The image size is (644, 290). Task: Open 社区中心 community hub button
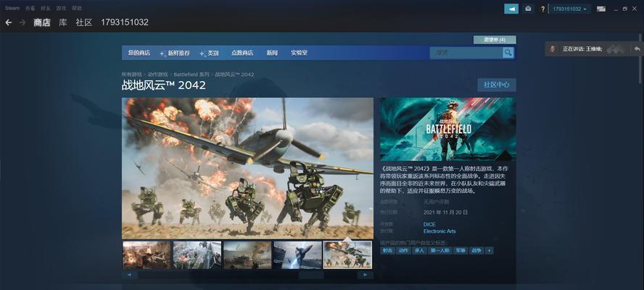[x=497, y=85]
